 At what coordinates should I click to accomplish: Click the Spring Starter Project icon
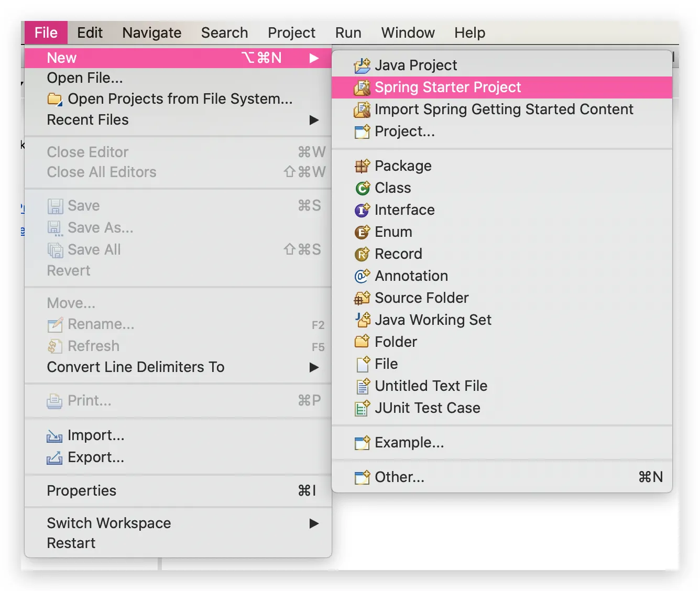362,87
